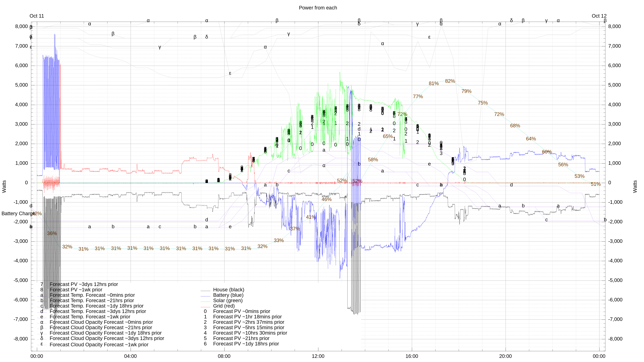Click the '-5,000' tick on the right axis
Screen dimensions: 644x362
pos(615,280)
